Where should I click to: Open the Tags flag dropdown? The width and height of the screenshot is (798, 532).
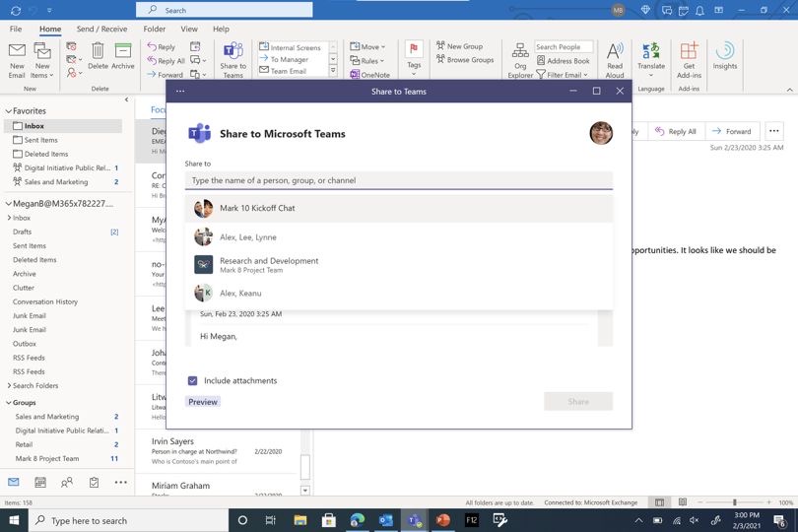pyautogui.click(x=414, y=58)
